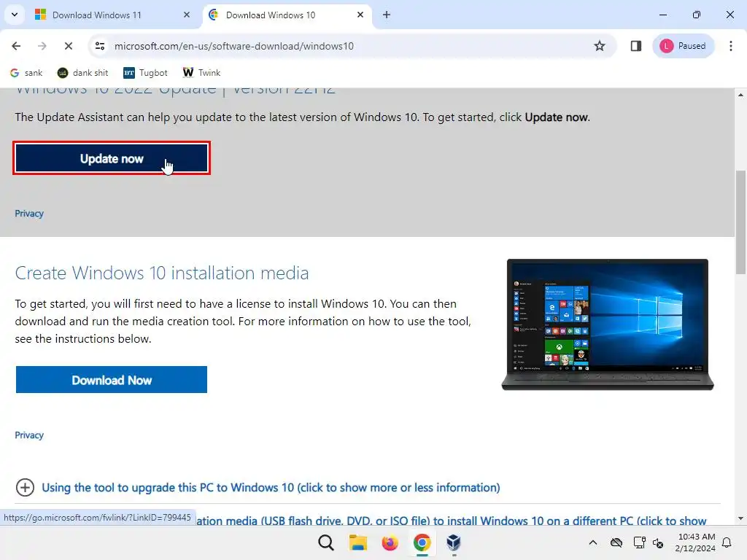The width and height of the screenshot is (747, 560).
Task: Go back to the previous page
Action: (x=16, y=46)
